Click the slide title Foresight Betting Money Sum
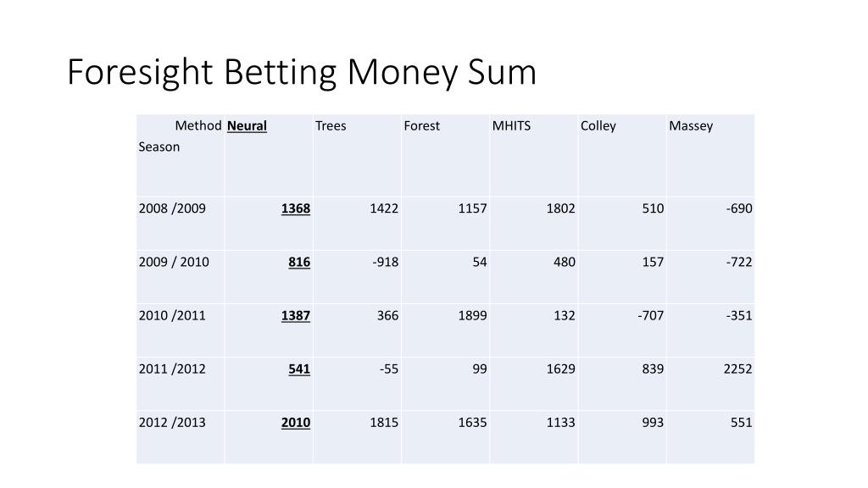The height and width of the screenshot is (488, 868). point(302,73)
